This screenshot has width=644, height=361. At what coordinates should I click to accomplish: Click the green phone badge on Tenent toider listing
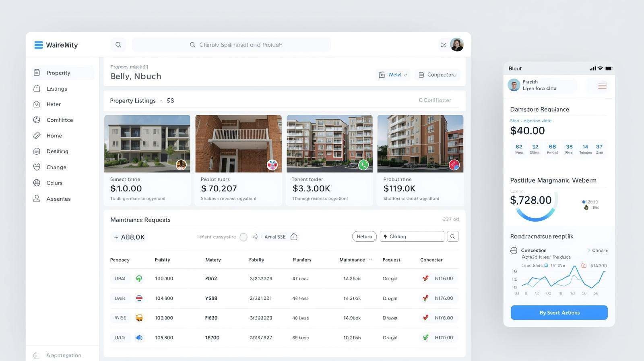[363, 164]
